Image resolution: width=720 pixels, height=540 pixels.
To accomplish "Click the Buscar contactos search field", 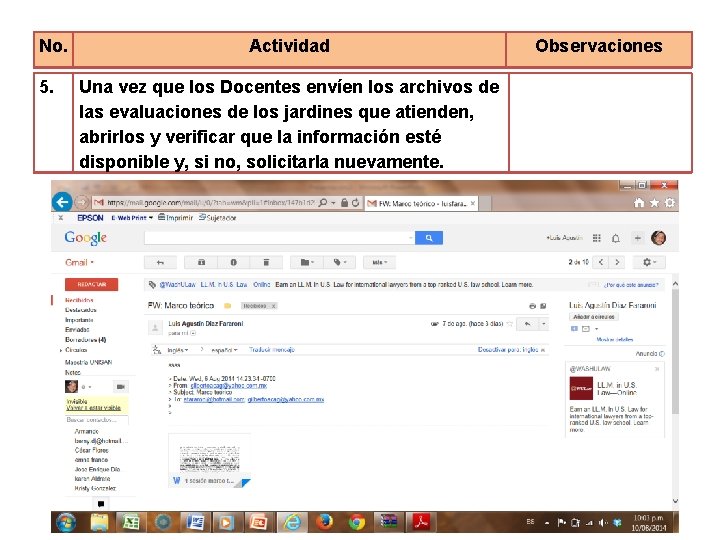I will 96,420.
